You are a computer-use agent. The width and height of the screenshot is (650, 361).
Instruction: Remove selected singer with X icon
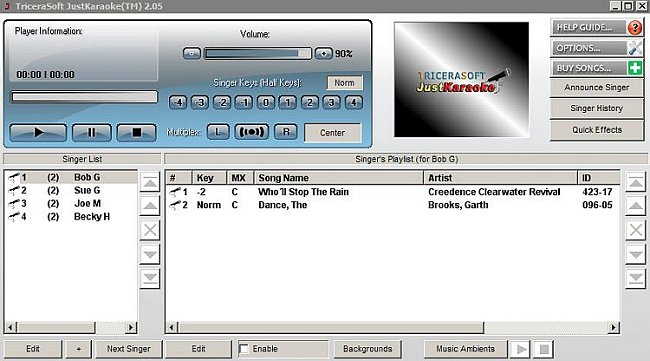pos(150,230)
